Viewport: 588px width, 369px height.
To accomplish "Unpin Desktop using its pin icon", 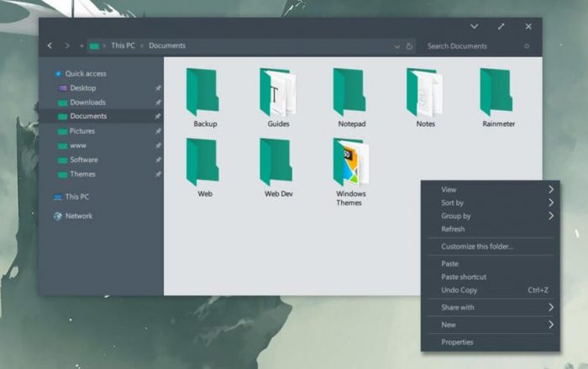I will (x=158, y=88).
